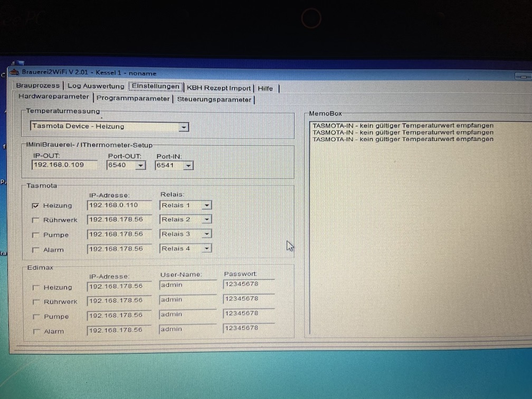Open the KBH Rezept Import tab
Viewport: 532px width, 399px height.
click(x=218, y=88)
